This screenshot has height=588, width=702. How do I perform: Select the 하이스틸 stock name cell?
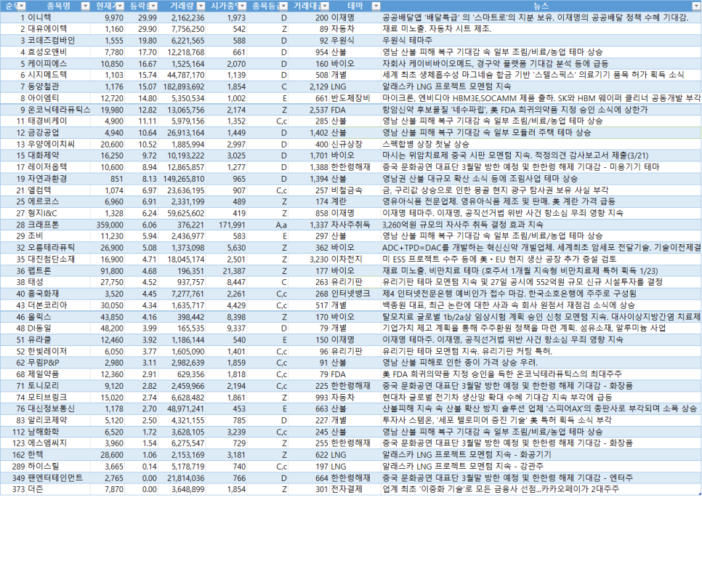(58, 467)
